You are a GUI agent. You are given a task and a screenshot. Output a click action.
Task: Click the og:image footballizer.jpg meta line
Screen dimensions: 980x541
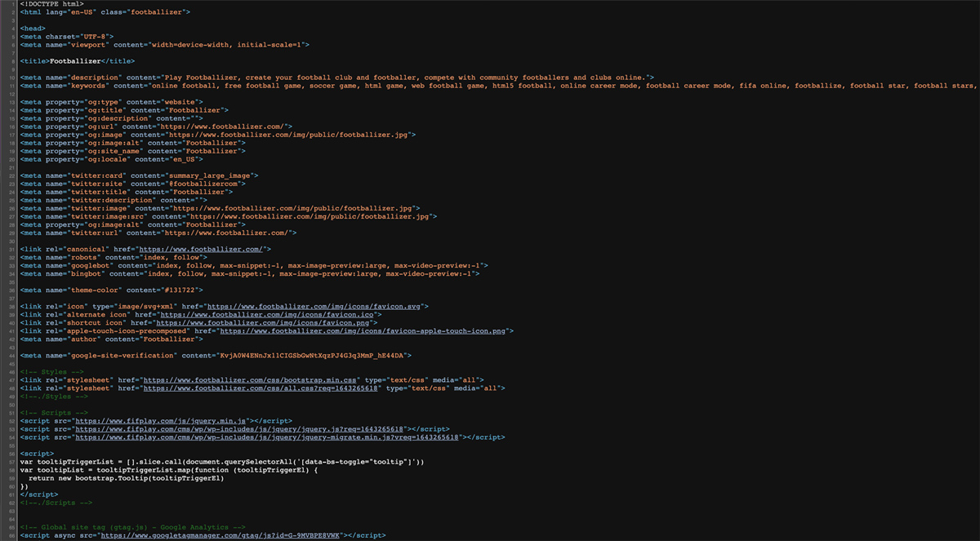click(217, 135)
